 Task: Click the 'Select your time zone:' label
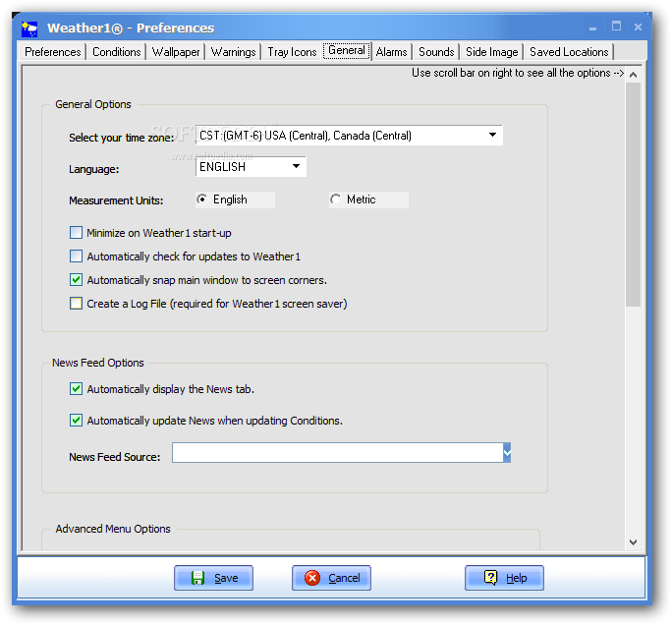[122, 138]
